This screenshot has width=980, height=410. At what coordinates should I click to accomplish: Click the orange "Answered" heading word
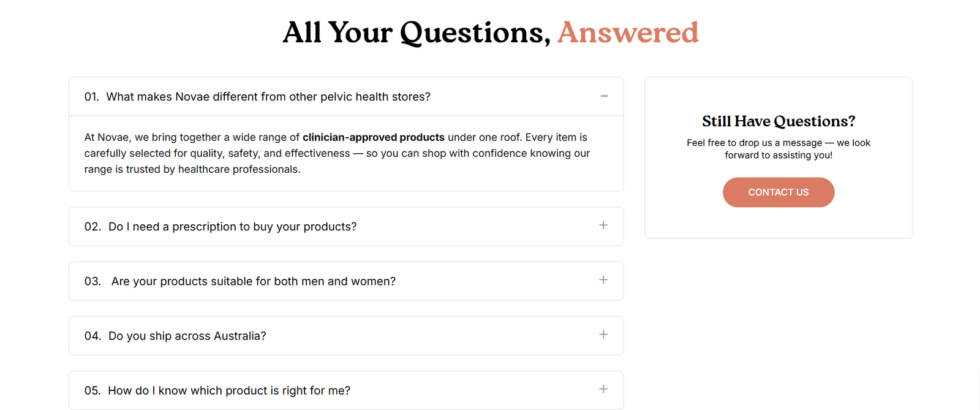click(x=628, y=32)
